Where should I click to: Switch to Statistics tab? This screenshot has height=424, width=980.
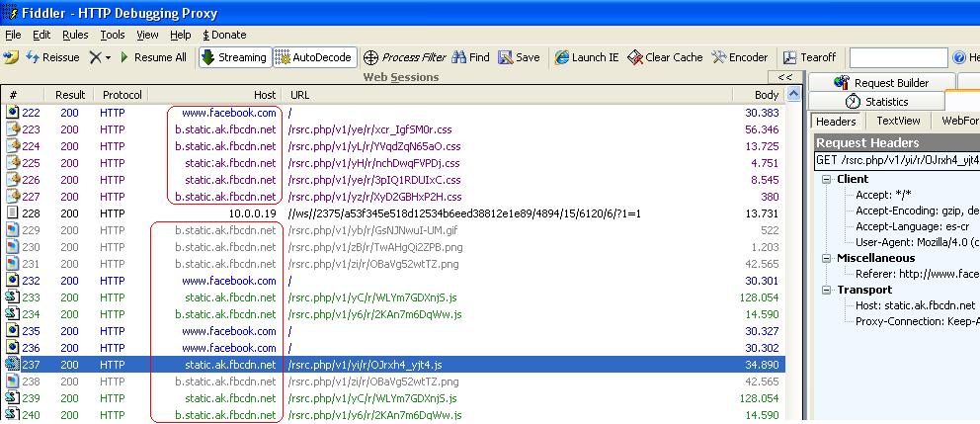coord(876,102)
